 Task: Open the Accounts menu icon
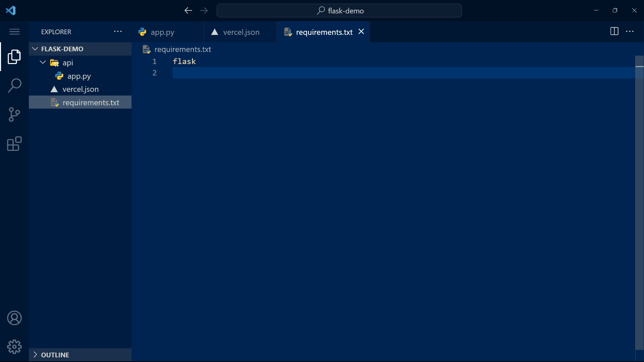14,318
